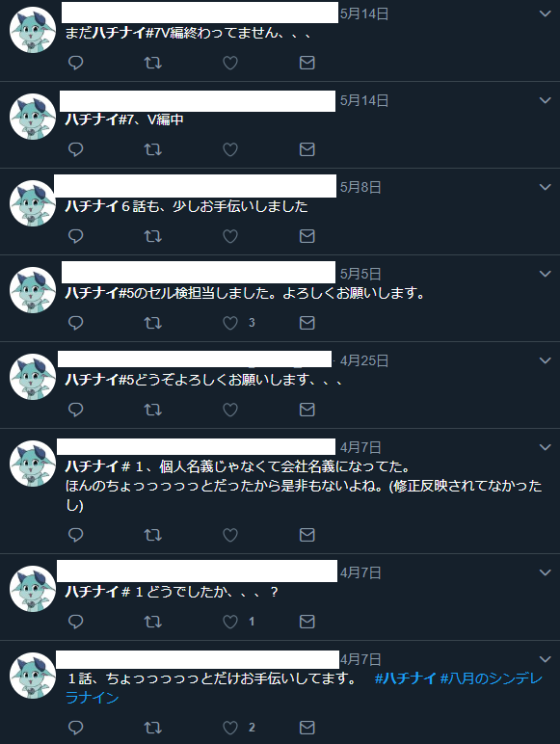Screen dimensions: 560x744
Task: Like the ハチナイ#1どうでしたか tweet
Action: coord(230,622)
